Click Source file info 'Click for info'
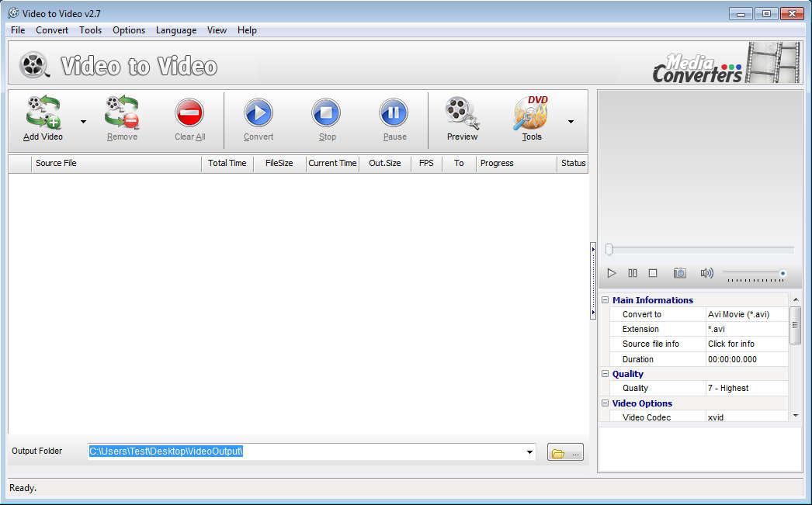The height and width of the screenshot is (505, 812). click(x=730, y=344)
